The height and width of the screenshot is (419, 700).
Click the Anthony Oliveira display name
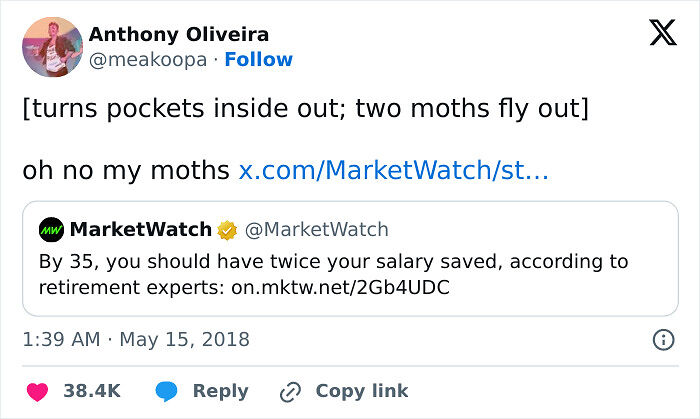coord(178,34)
